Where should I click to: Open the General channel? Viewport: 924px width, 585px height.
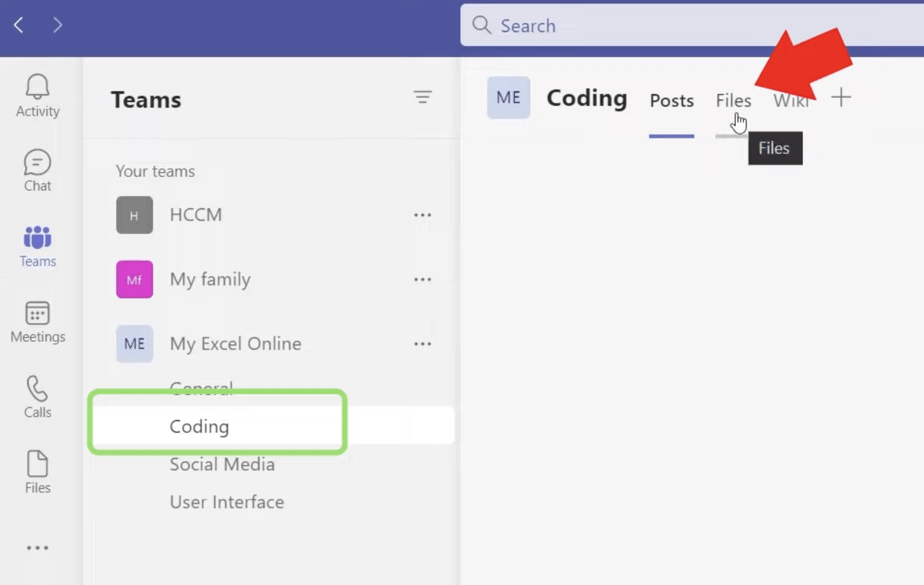(201, 388)
